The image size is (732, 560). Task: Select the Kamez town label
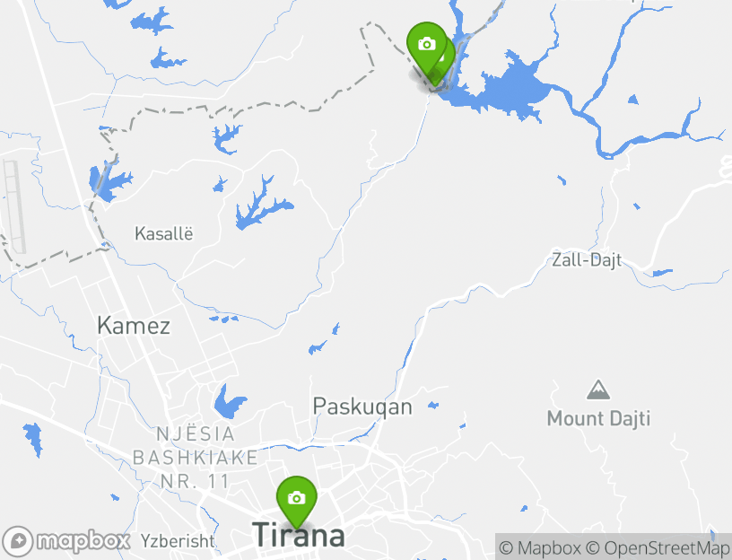(x=134, y=326)
